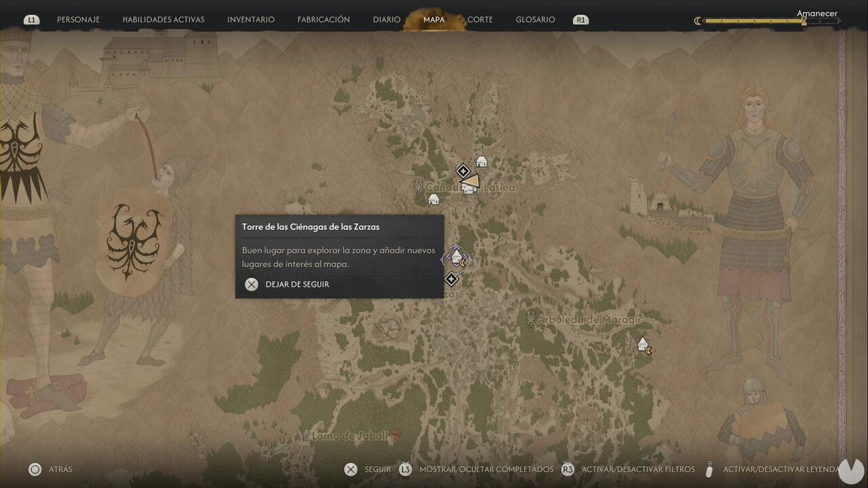This screenshot has width=868, height=488.
Task: Open the Inventario tab
Action: (251, 20)
